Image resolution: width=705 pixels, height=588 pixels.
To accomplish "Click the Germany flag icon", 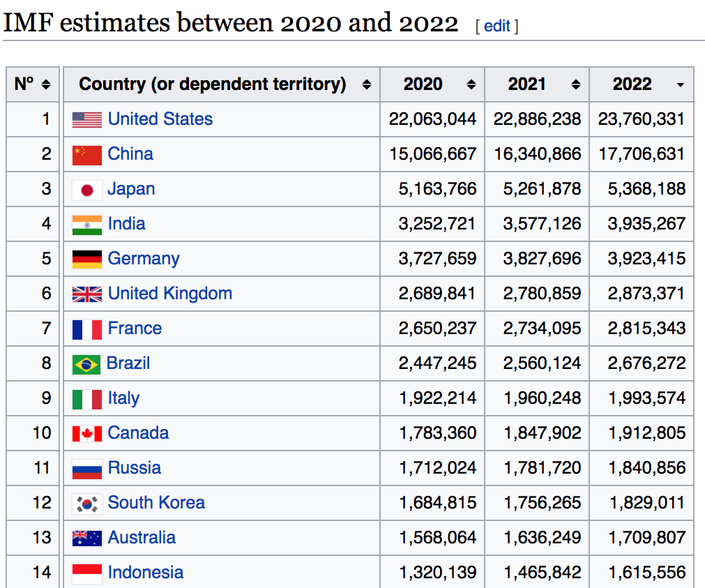I will pyautogui.click(x=87, y=259).
